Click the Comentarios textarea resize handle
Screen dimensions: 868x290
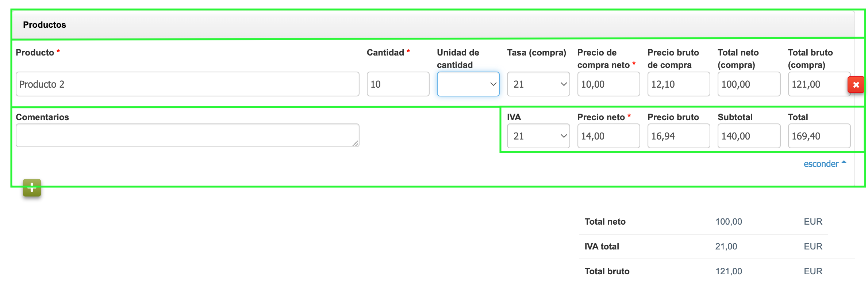pyautogui.click(x=356, y=144)
